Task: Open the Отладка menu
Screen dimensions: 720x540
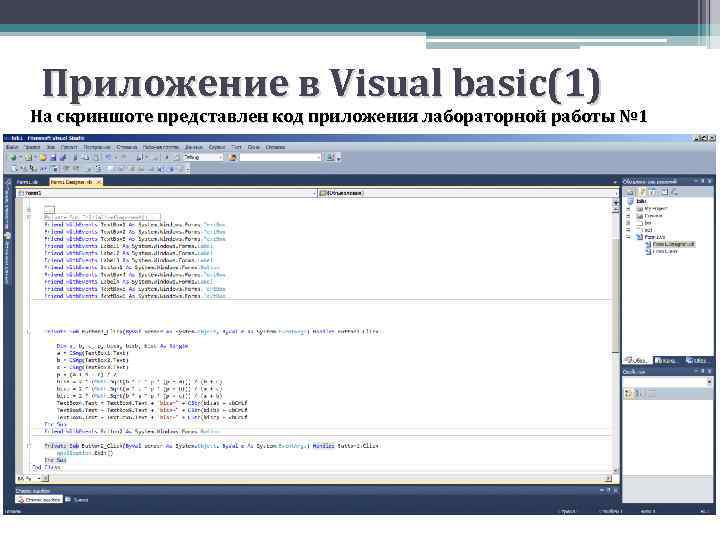Action: tap(127, 147)
